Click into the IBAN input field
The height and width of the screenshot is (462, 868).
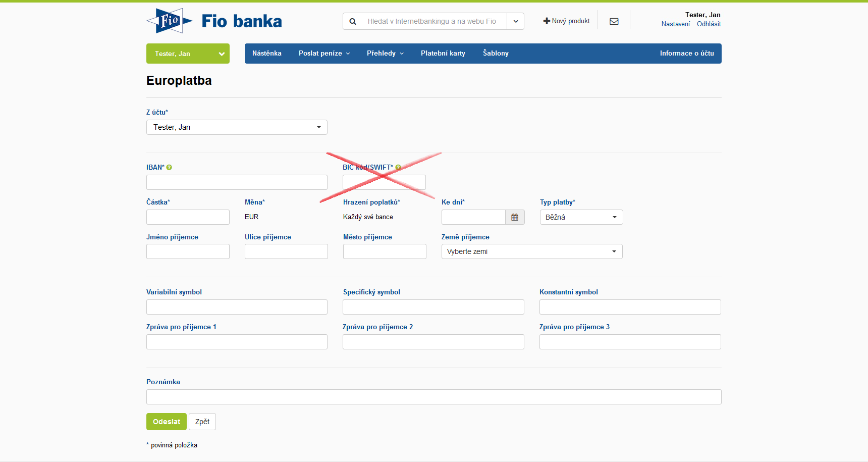click(237, 182)
